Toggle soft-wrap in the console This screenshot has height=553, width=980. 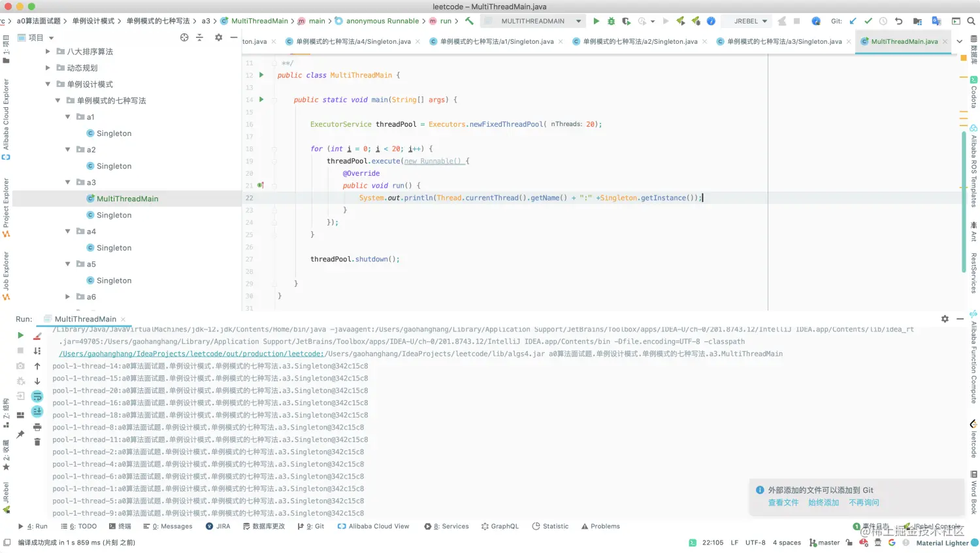pos(37,397)
